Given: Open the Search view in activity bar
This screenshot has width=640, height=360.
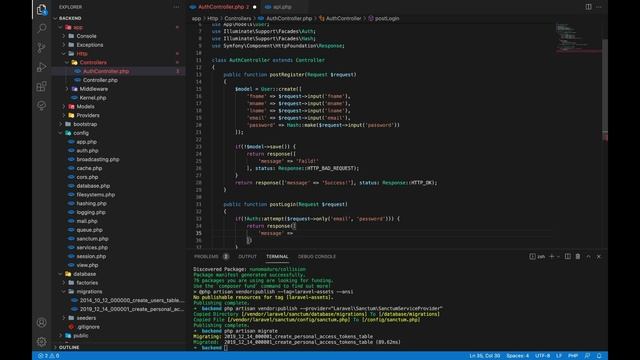Looking at the screenshot, I should coord(42,28).
